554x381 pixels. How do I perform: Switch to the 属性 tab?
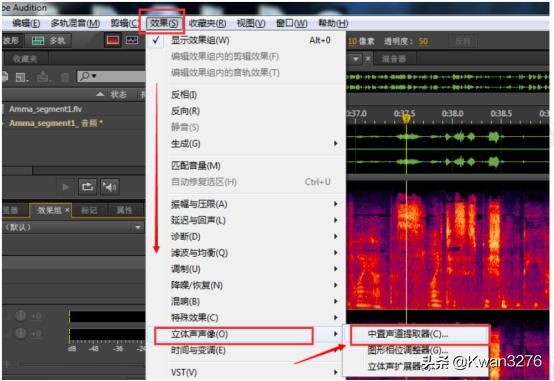[124, 210]
